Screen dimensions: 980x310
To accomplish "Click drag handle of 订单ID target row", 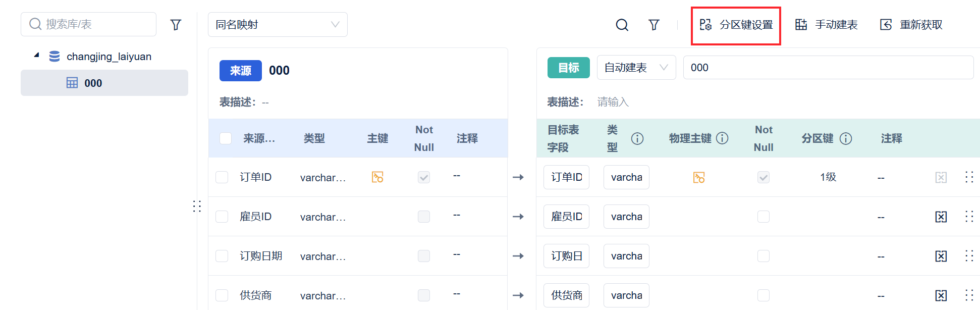I will (x=969, y=177).
